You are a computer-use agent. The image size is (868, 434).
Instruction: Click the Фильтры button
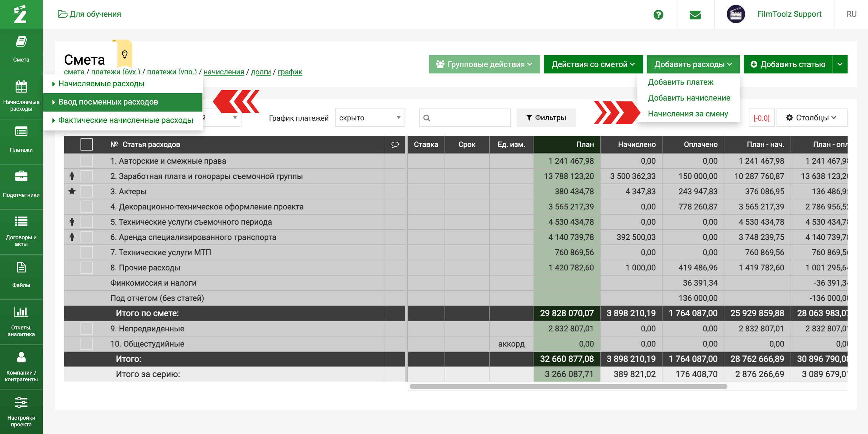546,118
